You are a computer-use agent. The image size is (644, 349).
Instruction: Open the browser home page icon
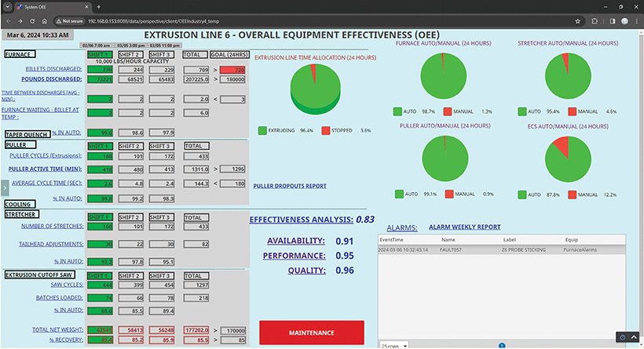pos(44,21)
